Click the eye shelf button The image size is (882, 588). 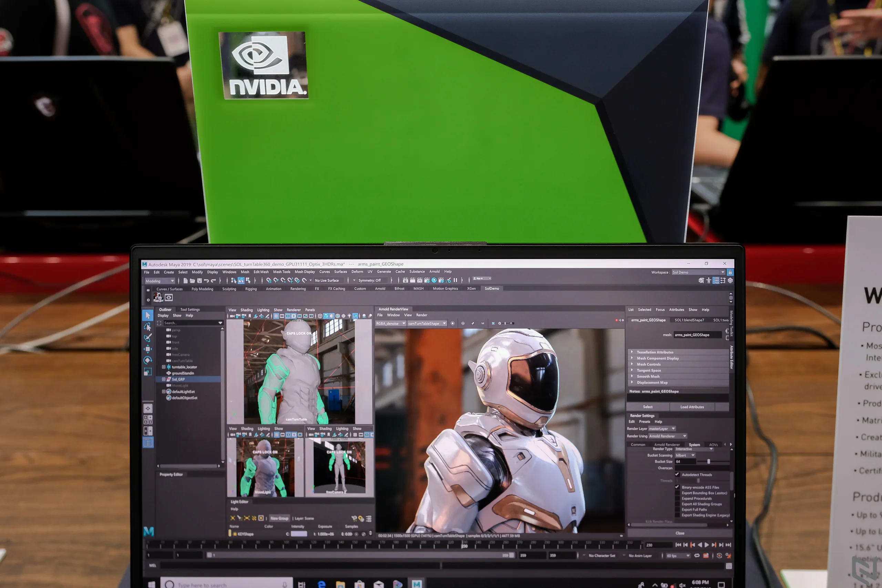[169, 298]
